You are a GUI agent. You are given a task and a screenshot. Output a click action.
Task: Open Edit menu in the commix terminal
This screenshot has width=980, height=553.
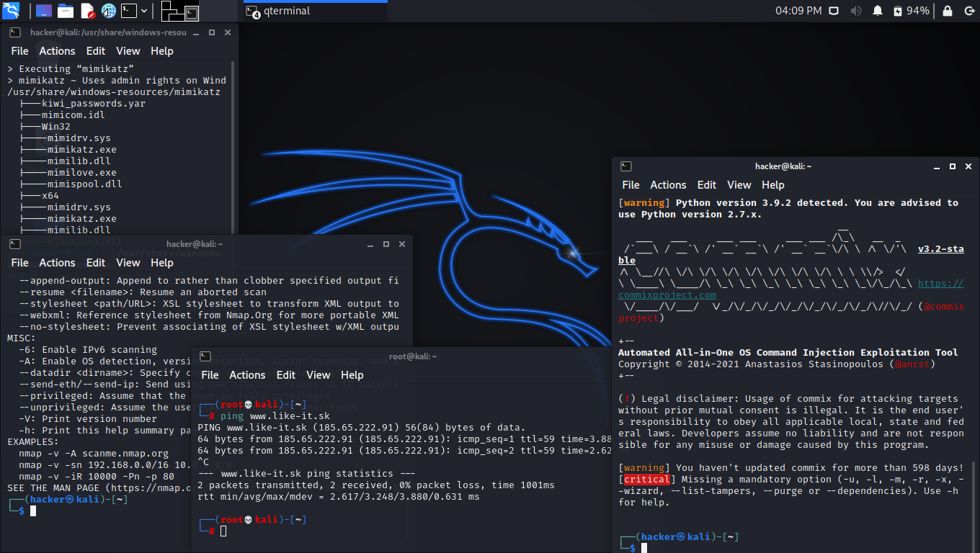(x=707, y=185)
